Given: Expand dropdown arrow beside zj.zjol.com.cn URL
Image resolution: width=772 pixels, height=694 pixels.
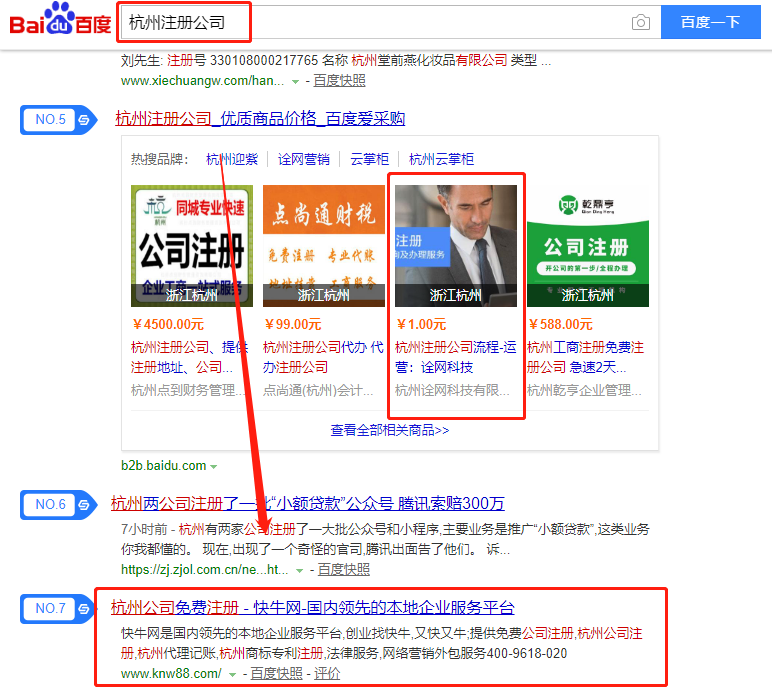Looking at the screenshot, I should pyautogui.click(x=299, y=571).
